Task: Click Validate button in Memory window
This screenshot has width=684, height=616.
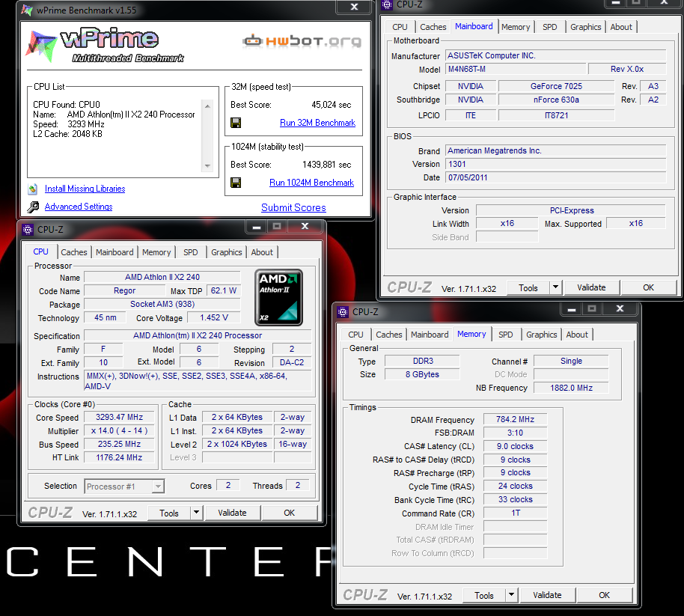Action: 548,595
